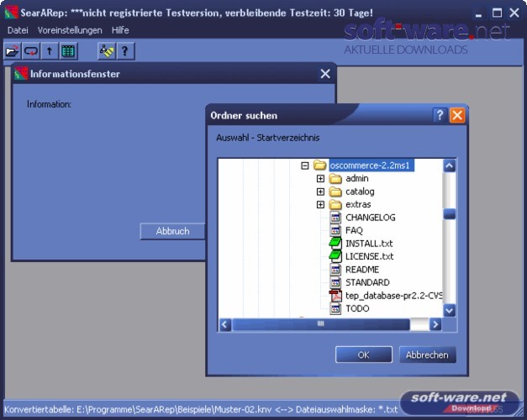Click the Dateiauswahlmaske *.txt status text

tap(347, 410)
